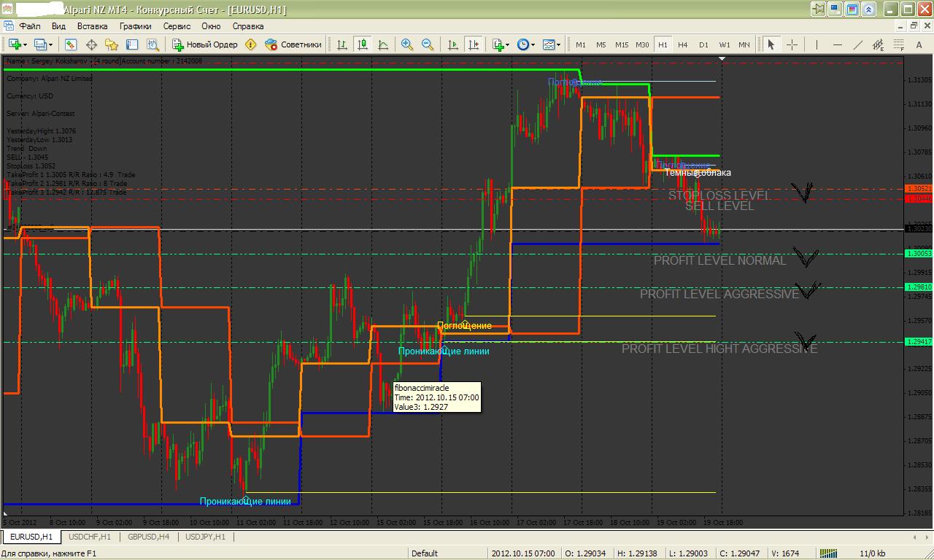Click the chart shift triangle marker
This screenshot has width=934, height=560.
pyautogui.click(x=722, y=58)
